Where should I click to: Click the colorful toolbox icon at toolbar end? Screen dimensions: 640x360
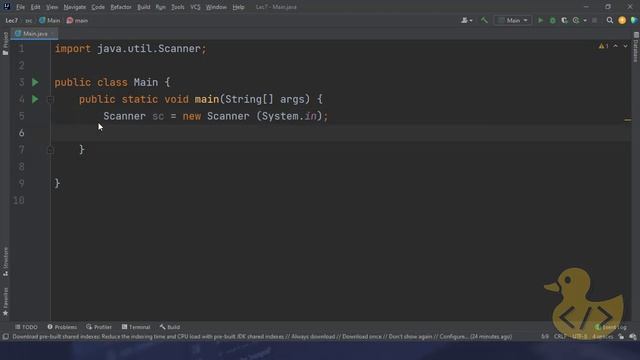[634, 20]
